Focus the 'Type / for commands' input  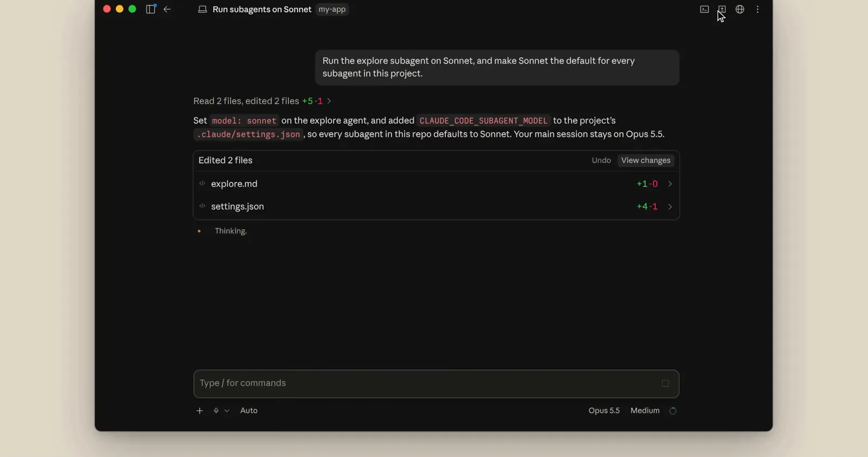pyautogui.click(x=436, y=384)
